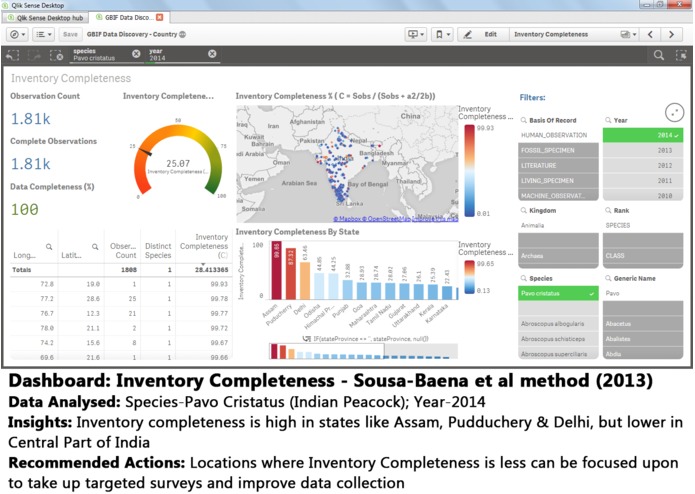
Task: Select year 2010 in Year filter
Action: [643, 195]
